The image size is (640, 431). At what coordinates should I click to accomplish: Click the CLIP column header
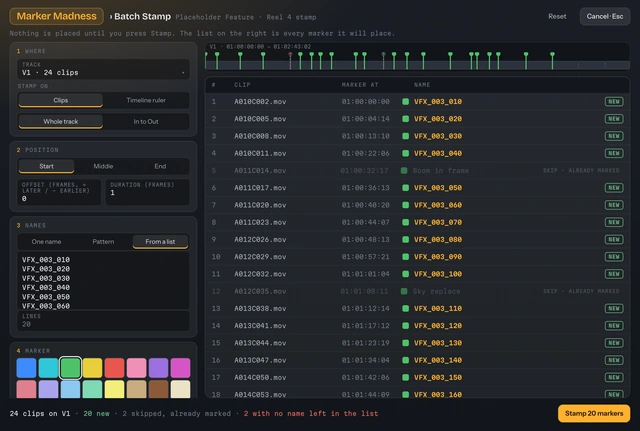click(242, 85)
